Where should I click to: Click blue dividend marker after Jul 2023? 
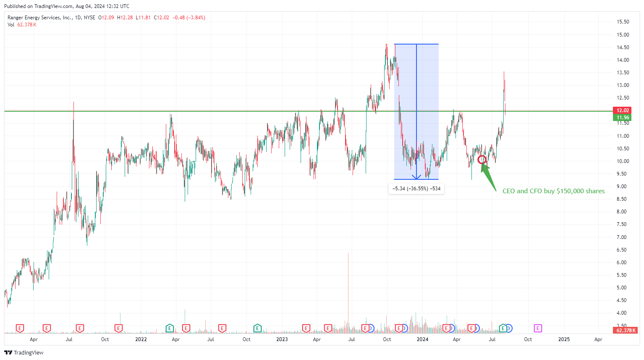tap(371, 328)
